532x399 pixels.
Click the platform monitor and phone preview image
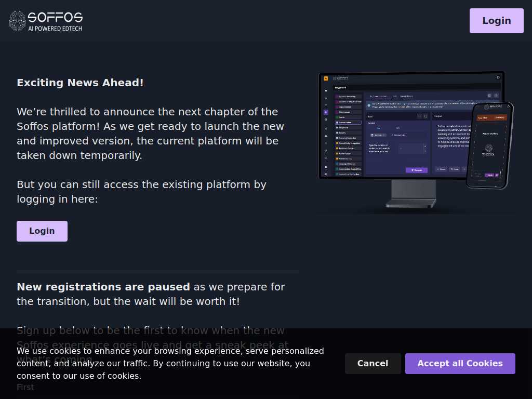tap(415, 142)
